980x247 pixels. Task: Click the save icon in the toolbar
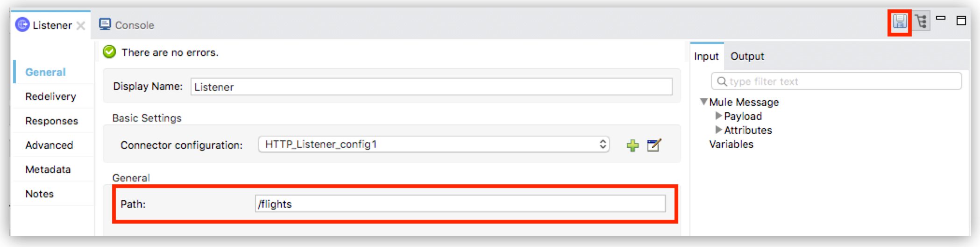[900, 22]
